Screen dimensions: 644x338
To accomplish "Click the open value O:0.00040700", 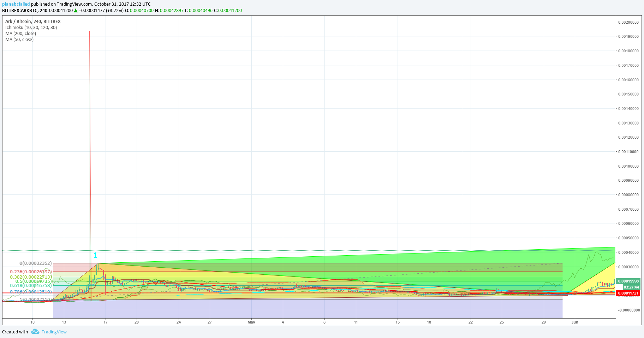I will point(139,11).
